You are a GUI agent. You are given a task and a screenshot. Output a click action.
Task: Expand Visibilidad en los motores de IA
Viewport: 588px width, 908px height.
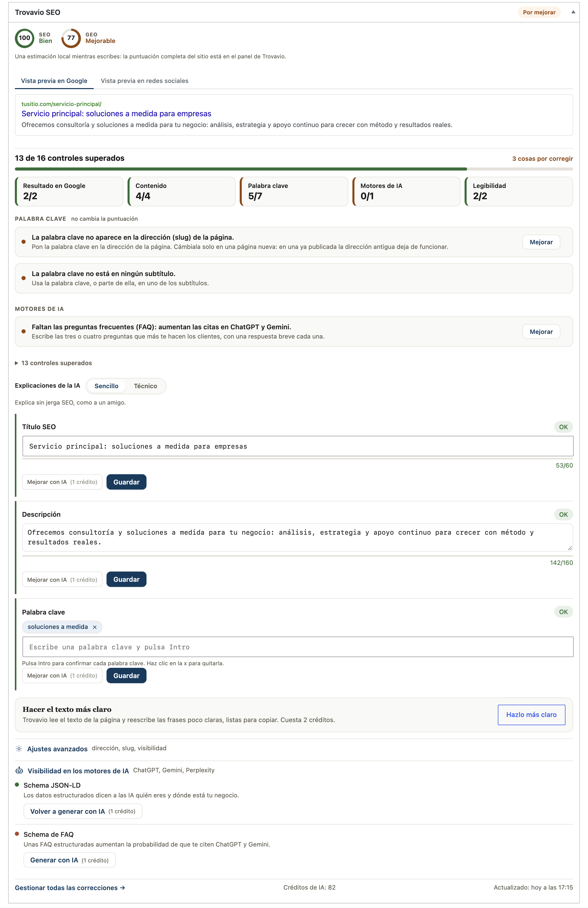(78, 771)
